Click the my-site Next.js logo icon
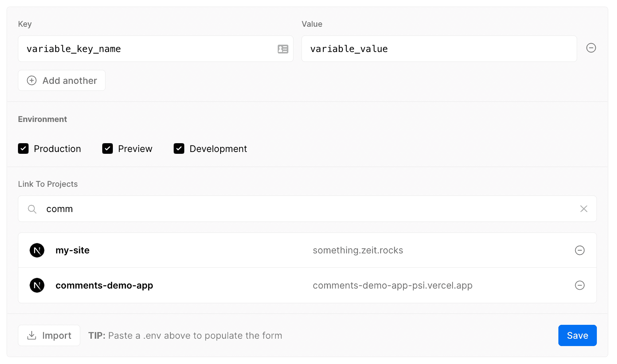The image size is (617, 364). pos(37,250)
